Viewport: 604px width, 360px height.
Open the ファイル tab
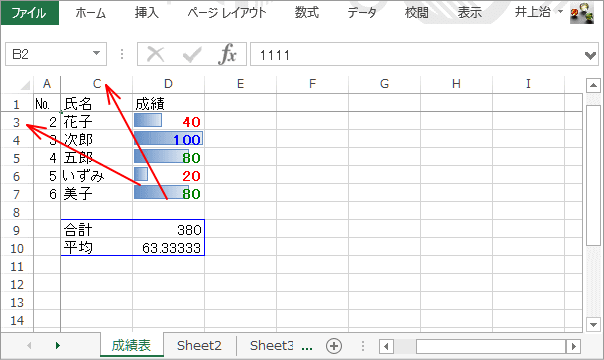30,13
